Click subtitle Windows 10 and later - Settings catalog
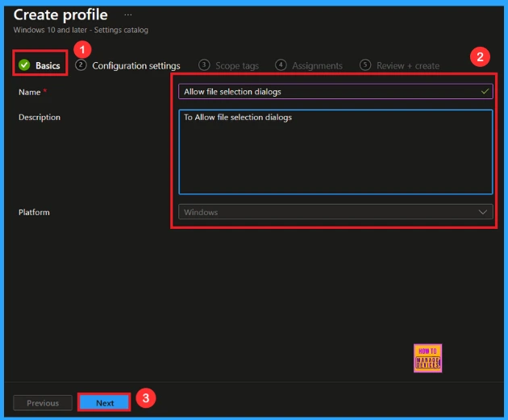 [81, 30]
